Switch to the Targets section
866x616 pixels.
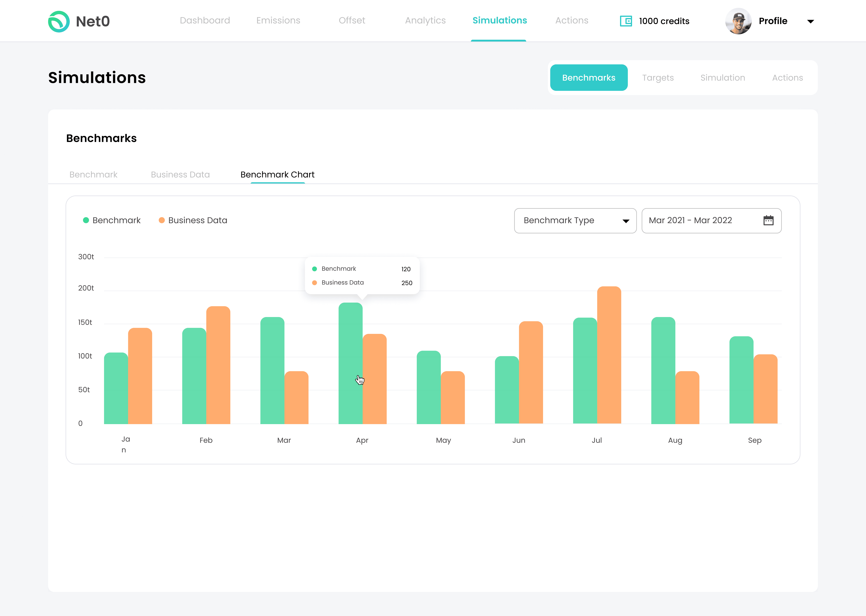pos(658,78)
